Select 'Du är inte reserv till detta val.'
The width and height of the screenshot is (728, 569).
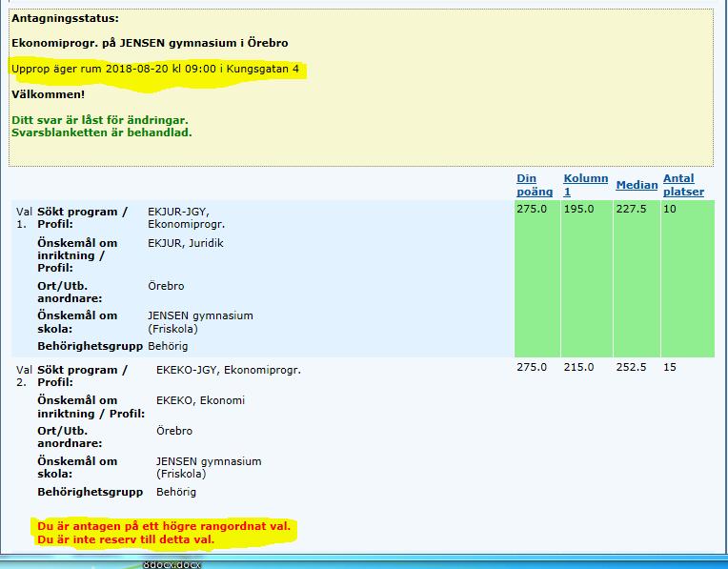[x=126, y=539]
